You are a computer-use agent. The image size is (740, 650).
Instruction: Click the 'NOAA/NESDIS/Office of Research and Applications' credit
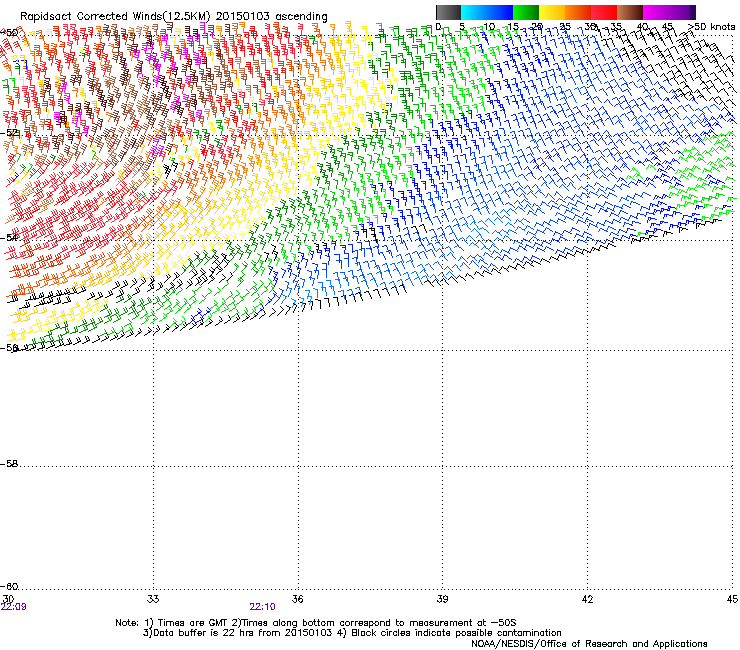tap(589, 644)
